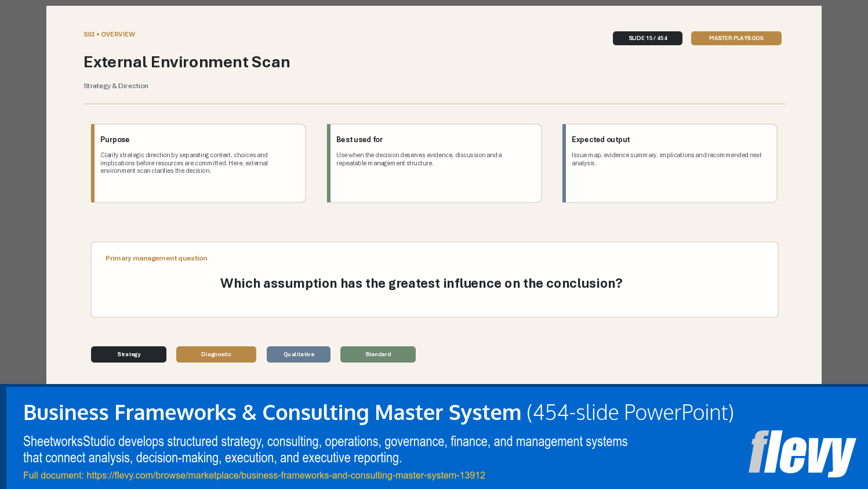
Task: Click the 'Which assumption has the greatest influence' question
Action: point(422,283)
